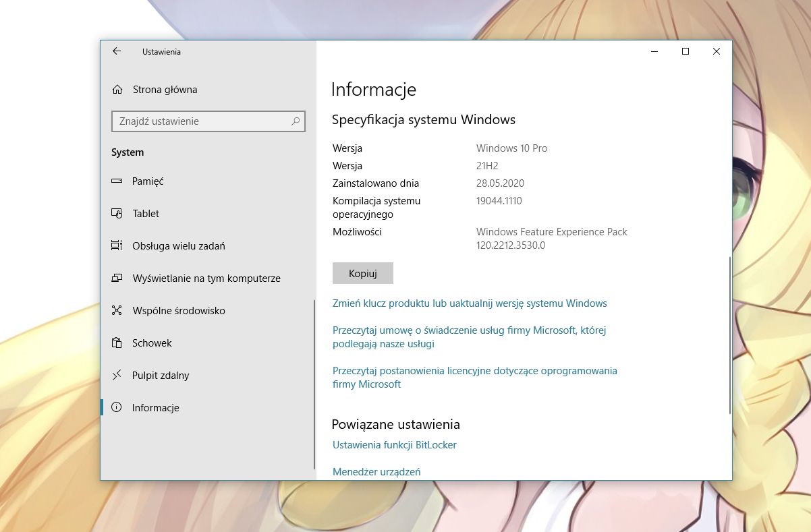Click the sidebar vertical scrollbar
The width and height of the screenshot is (811, 532).
(314, 384)
